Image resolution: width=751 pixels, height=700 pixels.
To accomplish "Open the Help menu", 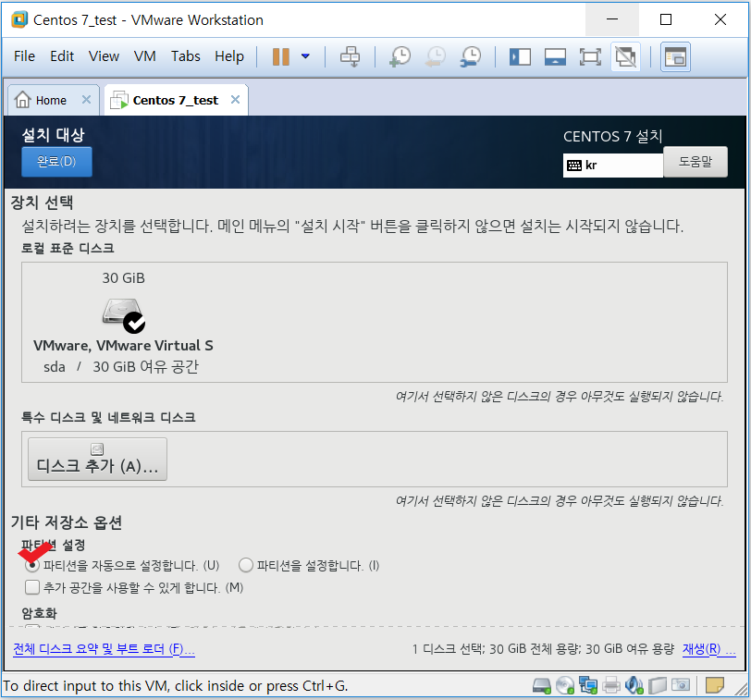I will point(229,56).
